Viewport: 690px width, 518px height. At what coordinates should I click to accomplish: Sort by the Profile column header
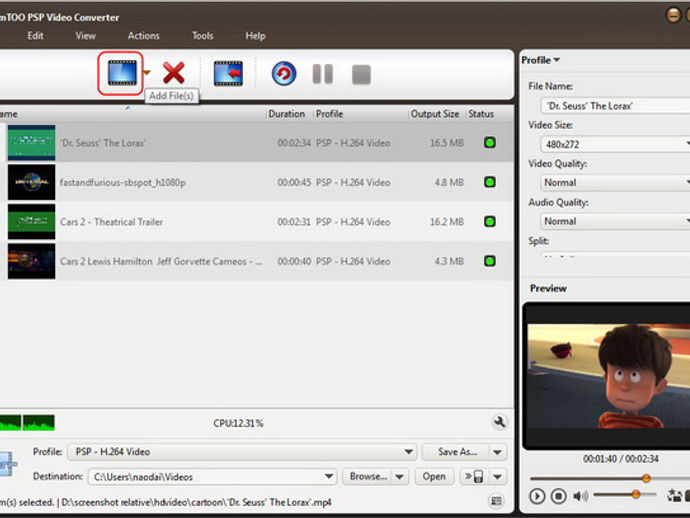point(329,114)
